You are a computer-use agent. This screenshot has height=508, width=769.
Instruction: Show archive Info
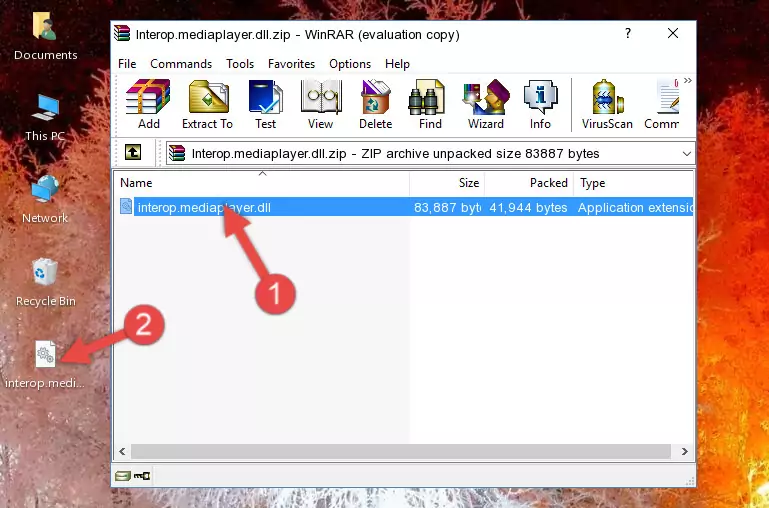pos(540,104)
